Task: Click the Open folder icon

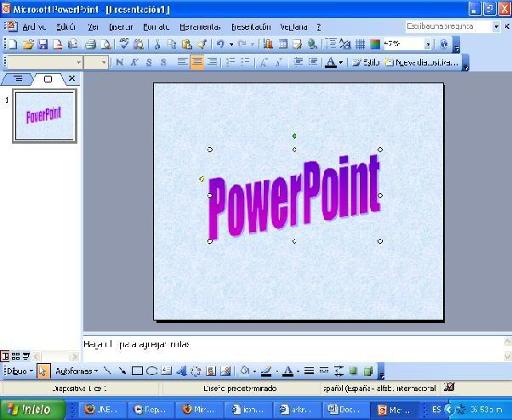Action: [x=28, y=44]
